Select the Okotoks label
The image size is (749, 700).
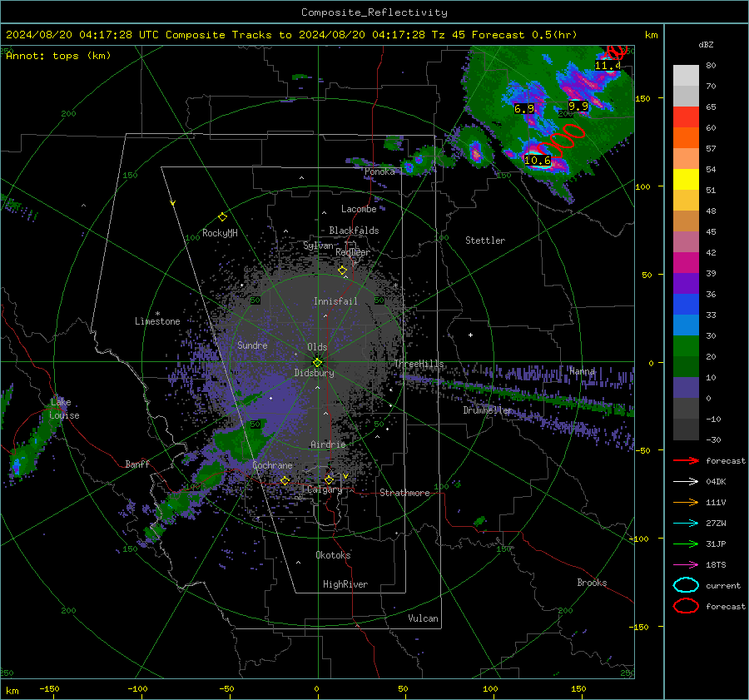pyautogui.click(x=333, y=554)
